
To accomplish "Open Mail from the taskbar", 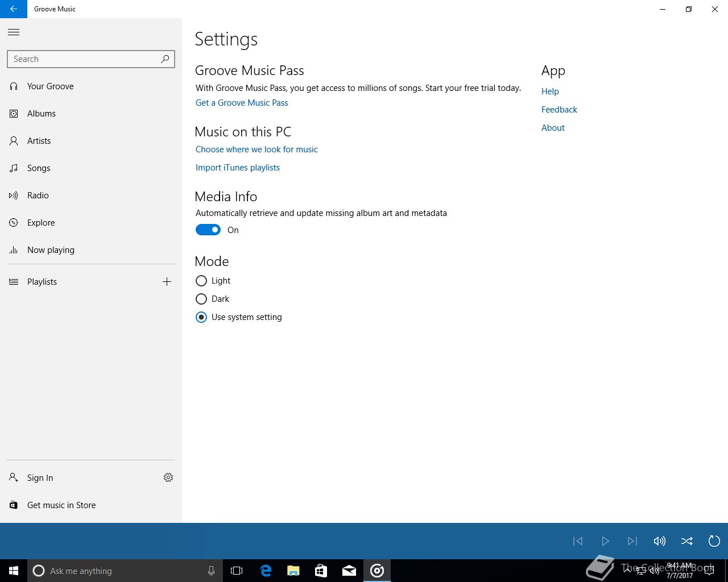I will click(x=349, y=571).
